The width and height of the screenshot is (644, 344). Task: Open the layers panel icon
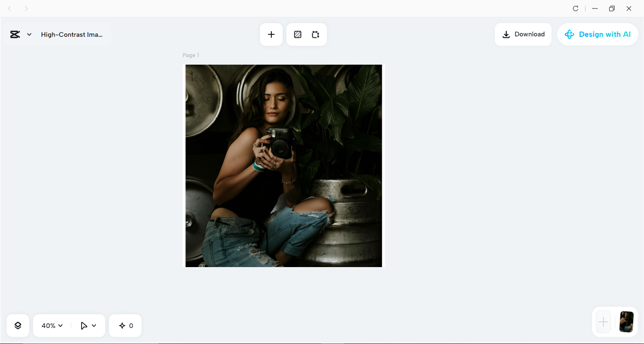coord(18,326)
